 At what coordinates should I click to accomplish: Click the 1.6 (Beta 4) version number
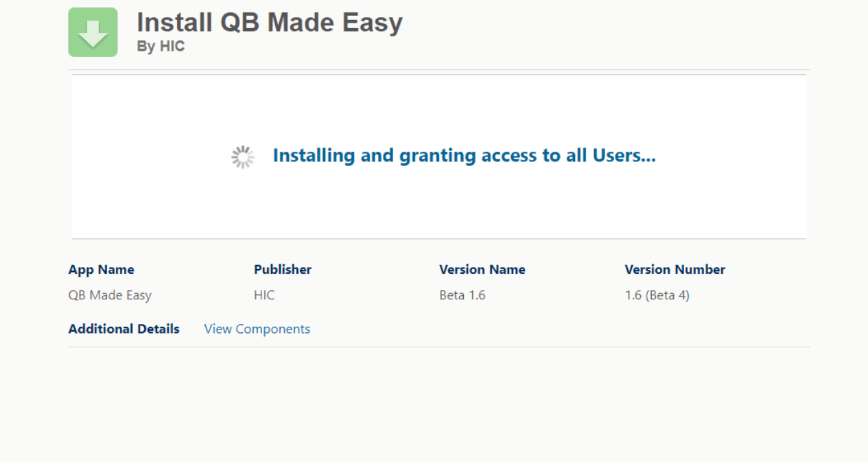(x=657, y=295)
